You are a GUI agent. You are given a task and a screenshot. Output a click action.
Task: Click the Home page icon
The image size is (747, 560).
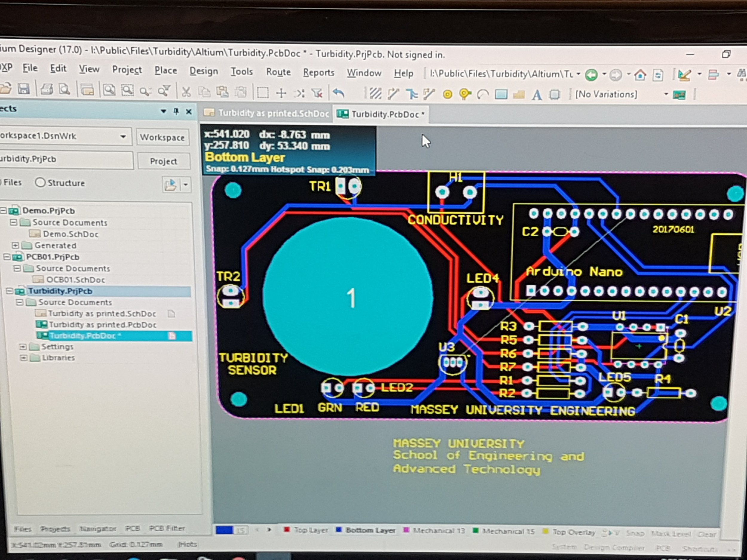click(x=640, y=75)
